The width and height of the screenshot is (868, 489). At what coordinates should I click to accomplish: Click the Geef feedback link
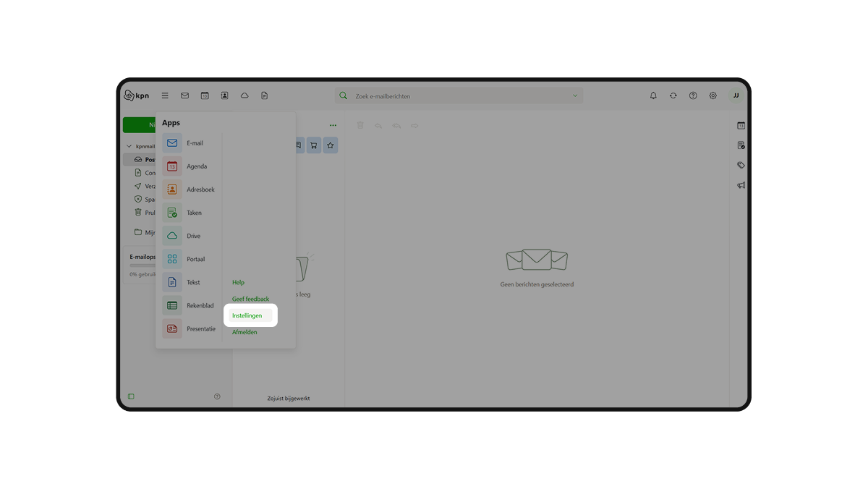[x=250, y=299]
